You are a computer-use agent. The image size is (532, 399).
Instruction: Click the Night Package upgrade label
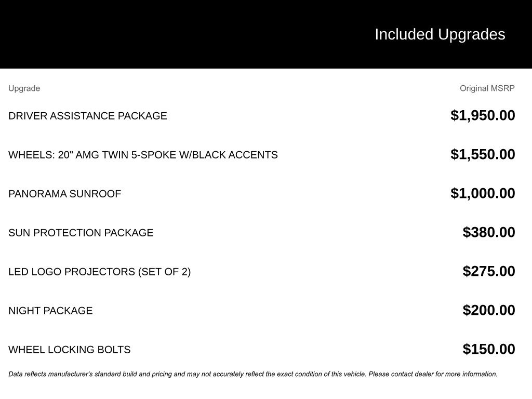click(x=50, y=311)
